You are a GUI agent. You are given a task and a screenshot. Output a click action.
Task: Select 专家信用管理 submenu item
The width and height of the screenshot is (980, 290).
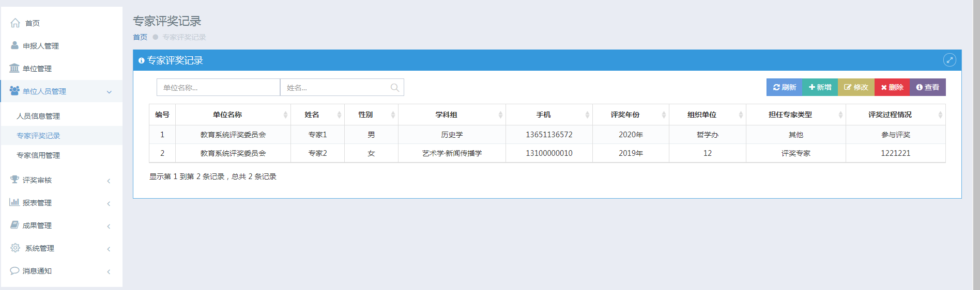tap(62, 155)
